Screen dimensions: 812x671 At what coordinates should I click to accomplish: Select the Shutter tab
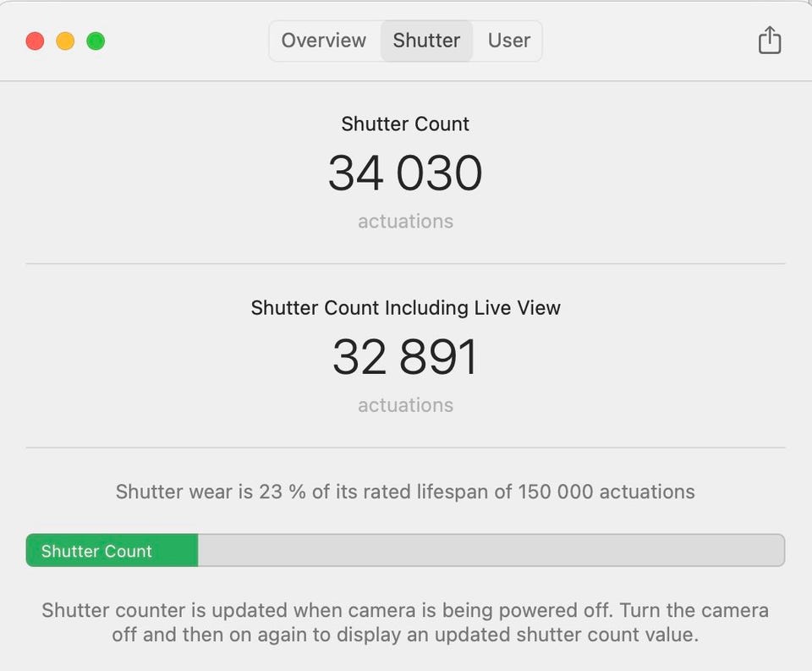(x=426, y=41)
